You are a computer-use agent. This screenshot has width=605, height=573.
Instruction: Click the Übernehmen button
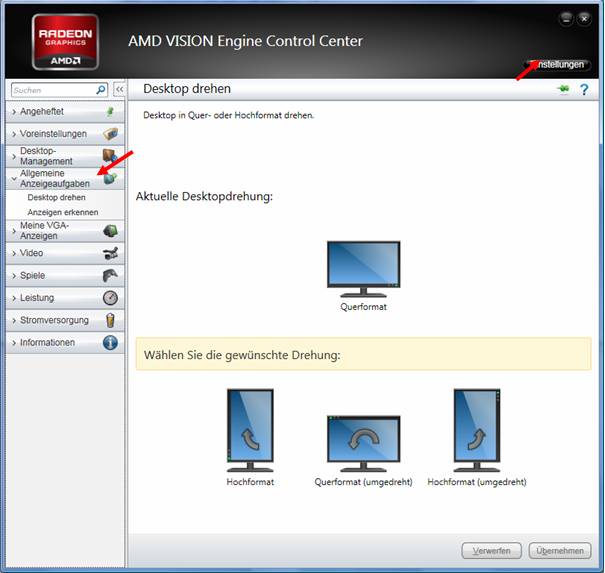(x=559, y=551)
